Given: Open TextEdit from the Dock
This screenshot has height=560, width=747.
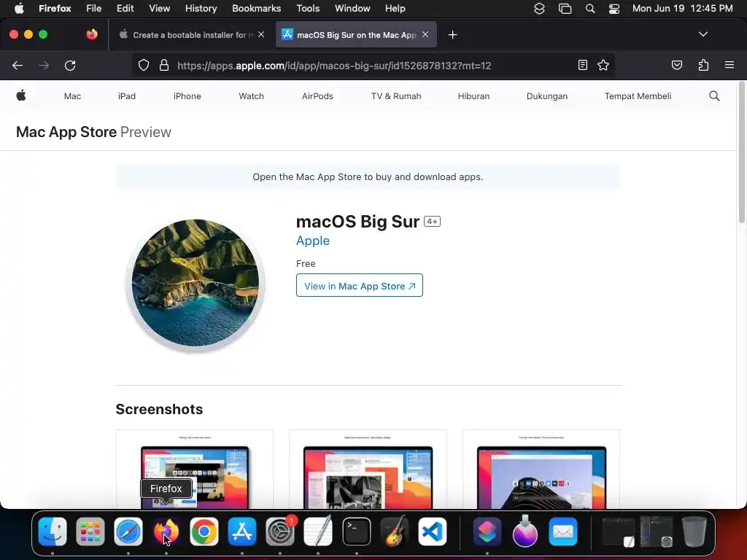Looking at the screenshot, I should [318, 532].
